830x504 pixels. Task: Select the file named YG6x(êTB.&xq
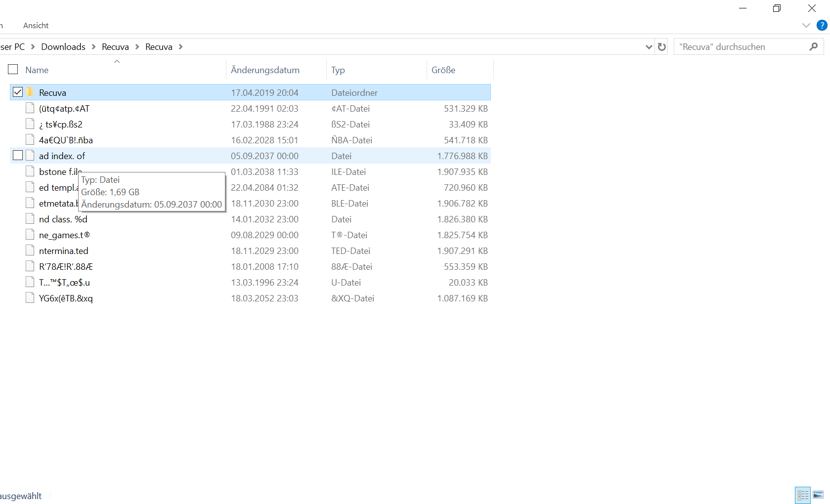tap(66, 298)
